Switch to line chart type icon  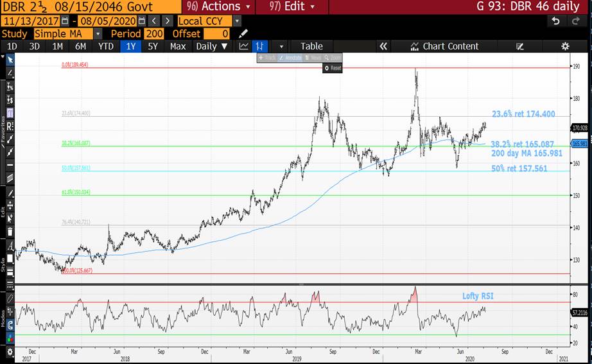click(244, 46)
